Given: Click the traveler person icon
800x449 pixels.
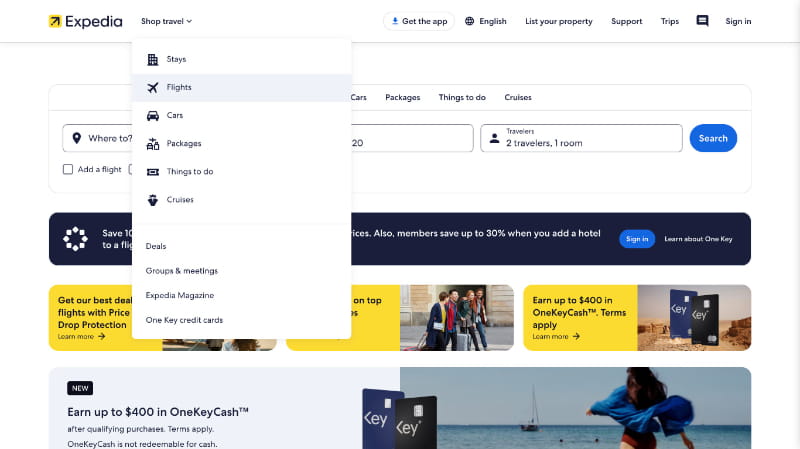Looking at the screenshot, I should pos(494,138).
